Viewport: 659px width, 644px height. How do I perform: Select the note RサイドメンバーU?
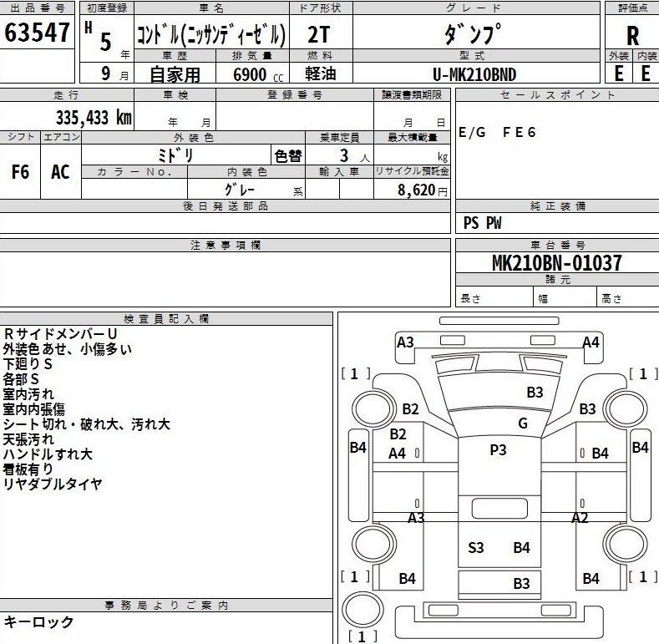60,334
